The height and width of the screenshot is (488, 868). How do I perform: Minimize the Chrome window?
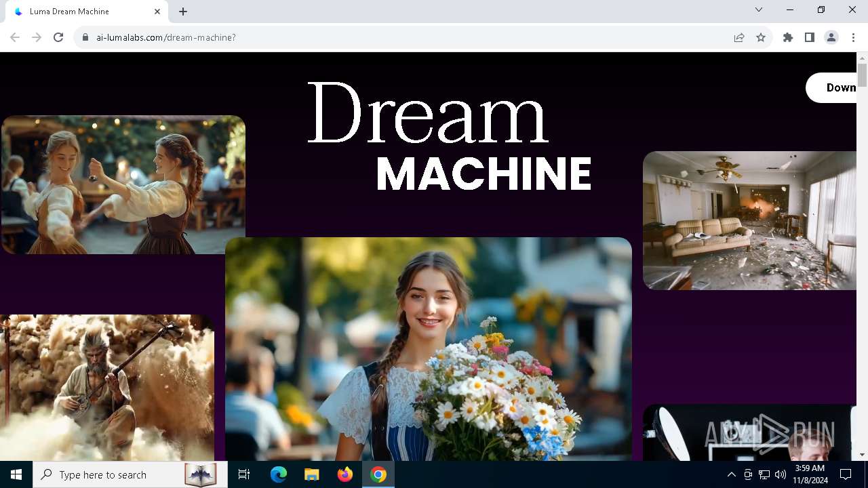[x=790, y=9]
